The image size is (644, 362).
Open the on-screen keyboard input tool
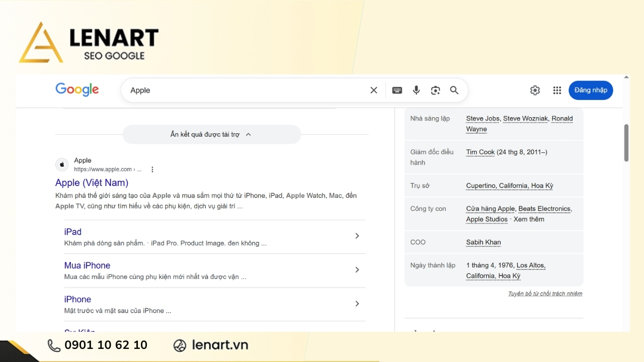397,90
